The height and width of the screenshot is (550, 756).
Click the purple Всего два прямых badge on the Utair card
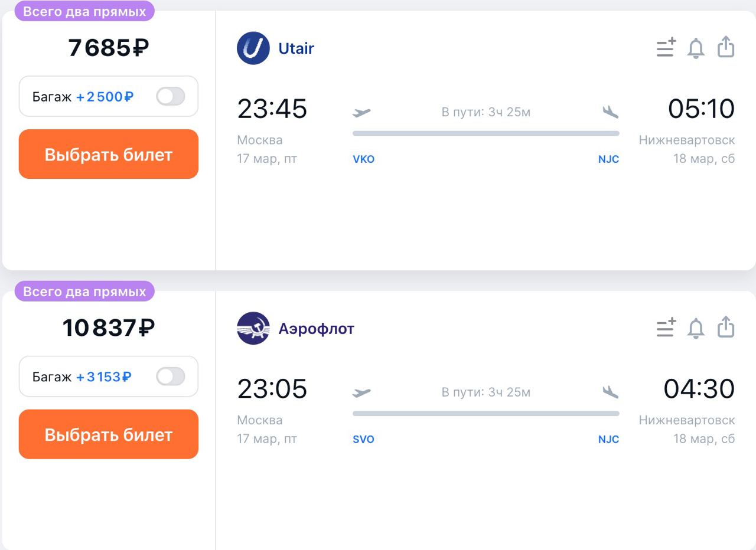coord(84,12)
